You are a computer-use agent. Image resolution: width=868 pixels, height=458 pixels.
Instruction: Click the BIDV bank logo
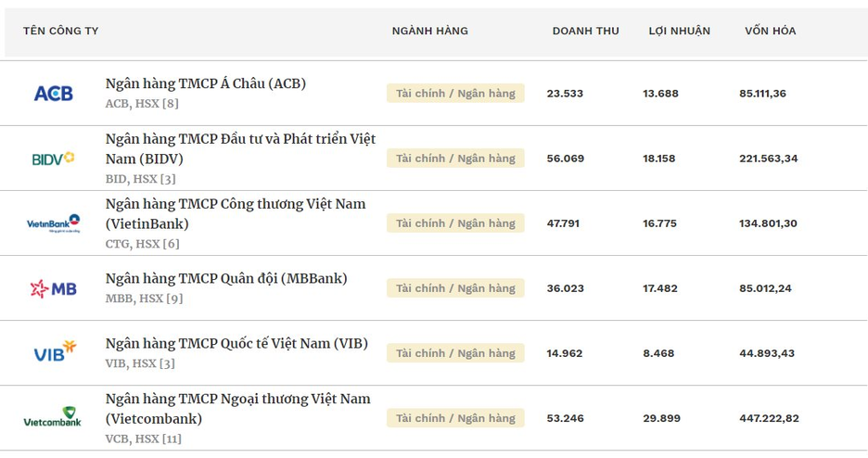click(53, 159)
